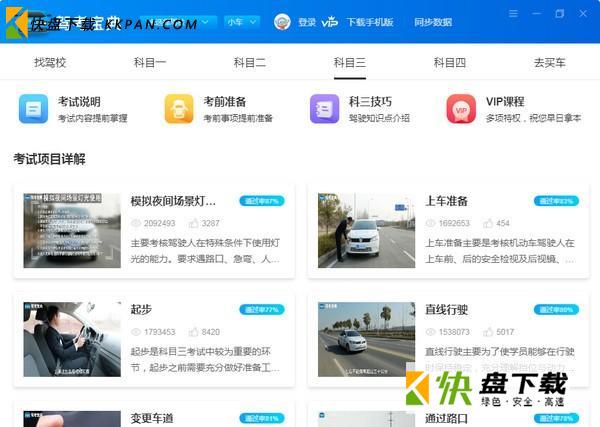Click the 同步数据 sync button
This screenshot has height=427, width=600.
[x=433, y=22]
